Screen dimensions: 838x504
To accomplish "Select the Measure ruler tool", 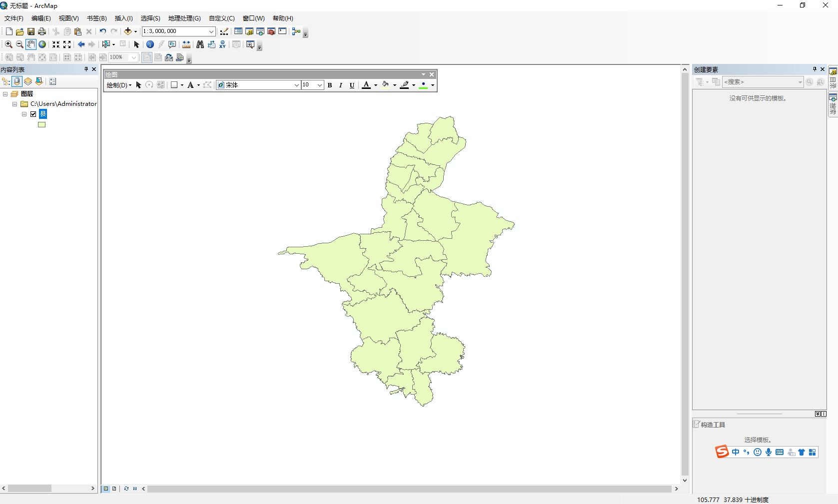I will click(x=186, y=44).
